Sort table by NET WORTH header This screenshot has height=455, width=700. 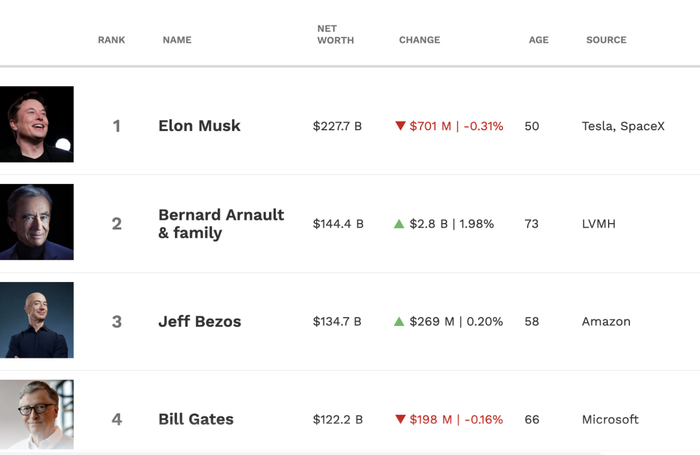(x=335, y=35)
